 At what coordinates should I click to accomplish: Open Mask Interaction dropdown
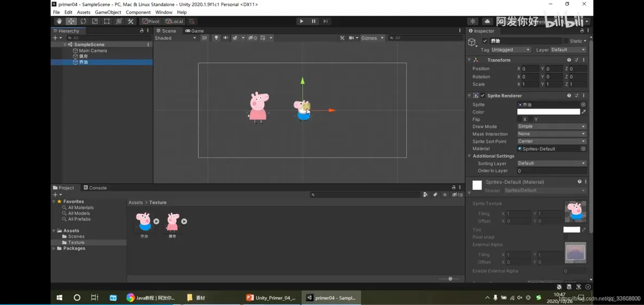552,134
